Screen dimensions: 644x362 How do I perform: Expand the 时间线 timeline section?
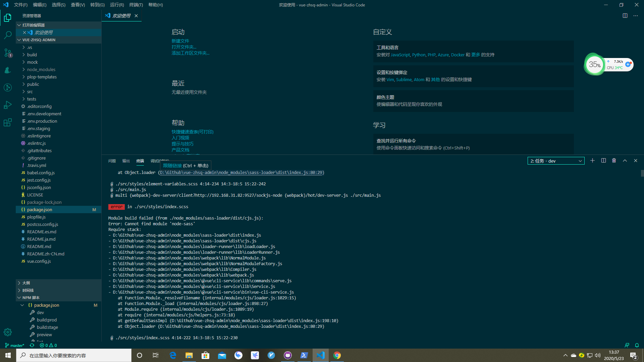point(59,290)
